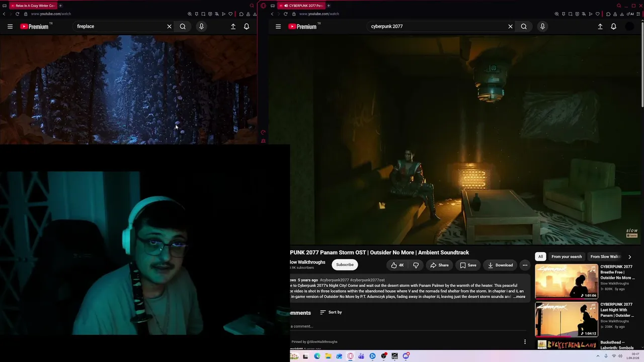Reload the page in the left browser window
This screenshot has width=644, height=362.
[x=17, y=14]
